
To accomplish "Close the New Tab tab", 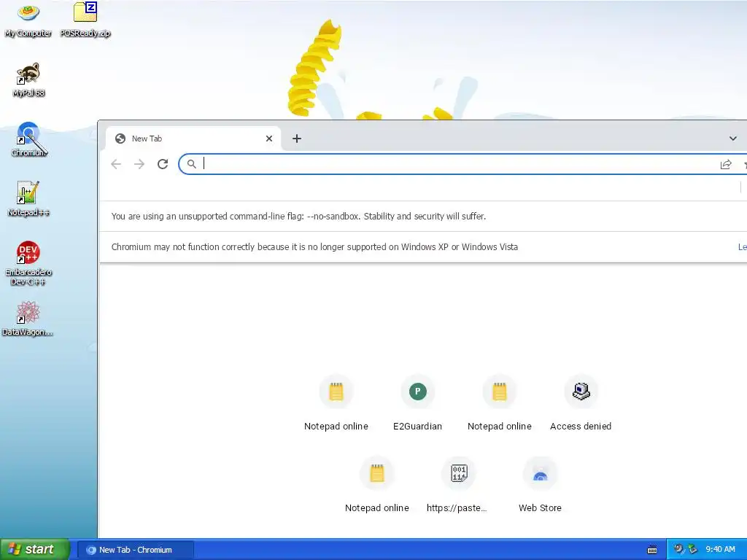I will pyautogui.click(x=269, y=139).
